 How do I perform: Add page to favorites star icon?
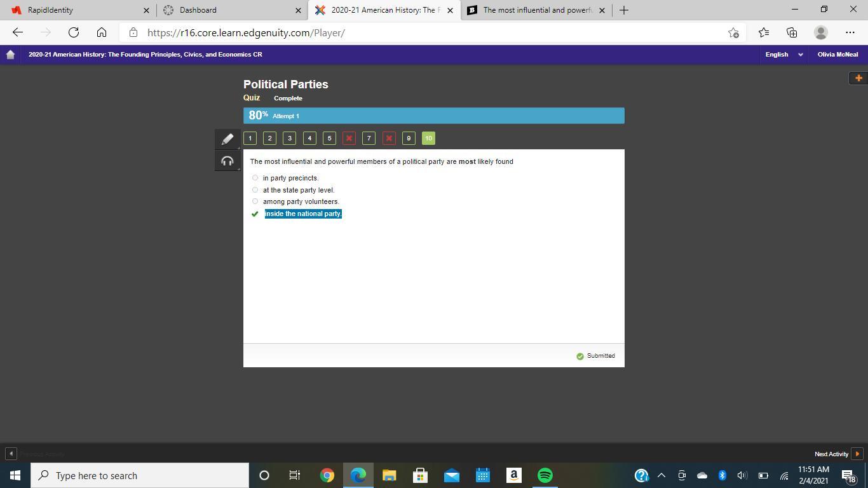(x=733, y=32)
